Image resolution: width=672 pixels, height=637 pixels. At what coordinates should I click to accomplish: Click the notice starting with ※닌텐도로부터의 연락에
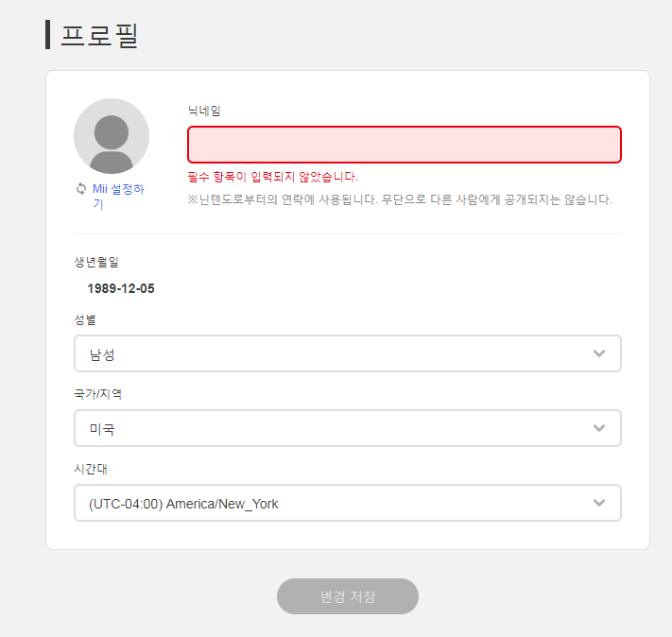point(400,199)
